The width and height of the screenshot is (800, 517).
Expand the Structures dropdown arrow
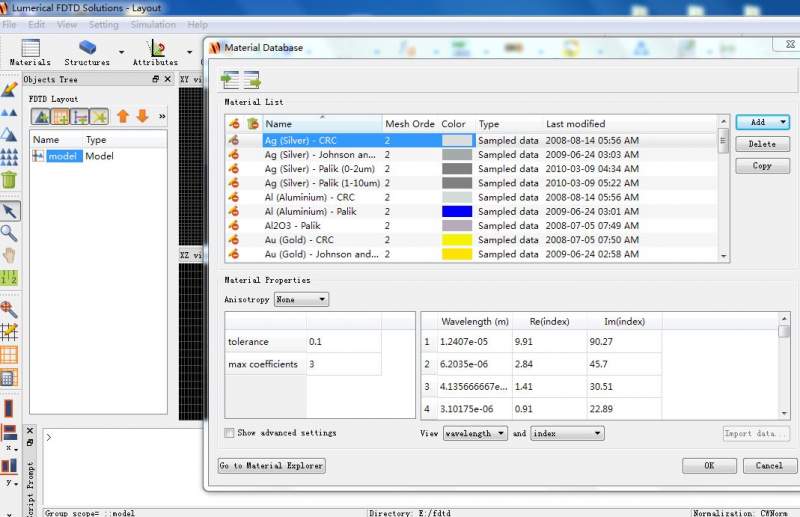[x=121, y=52]
